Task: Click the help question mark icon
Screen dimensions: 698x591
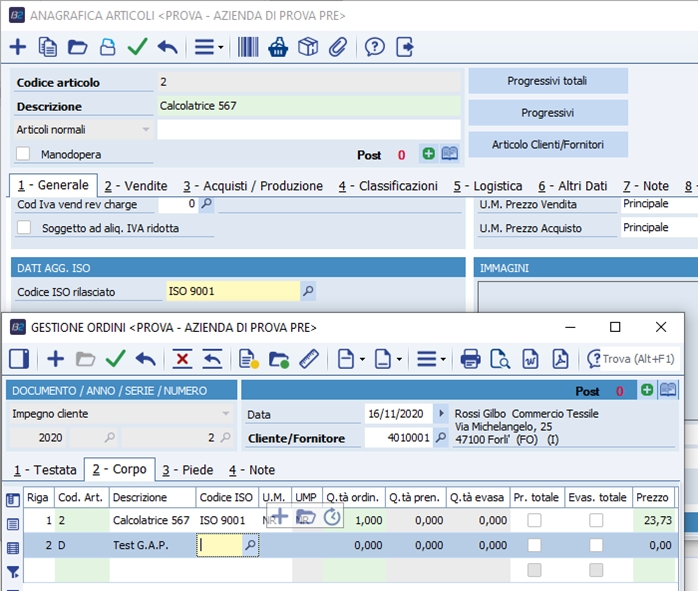Action: tap(374, 47)
